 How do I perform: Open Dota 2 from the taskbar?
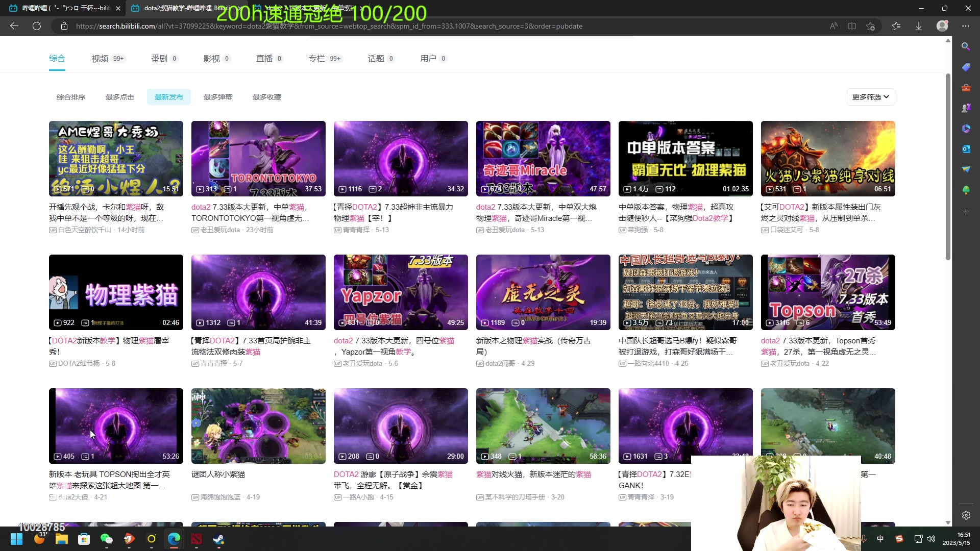(197, 539)
